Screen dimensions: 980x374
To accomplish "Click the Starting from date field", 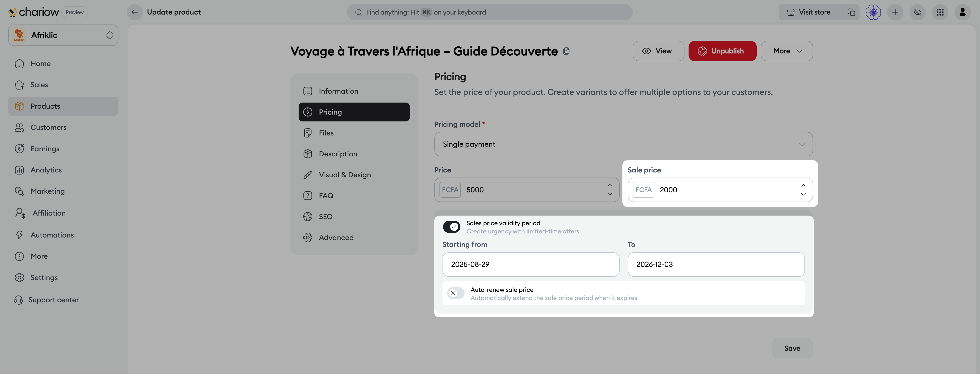I will (x=531, y=264).
